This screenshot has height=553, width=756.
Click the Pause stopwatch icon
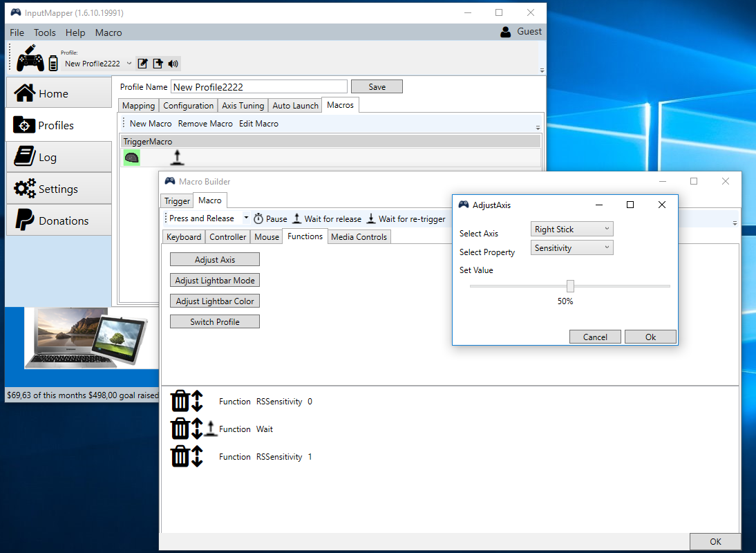pyautogui.click(x=258, y=219)
